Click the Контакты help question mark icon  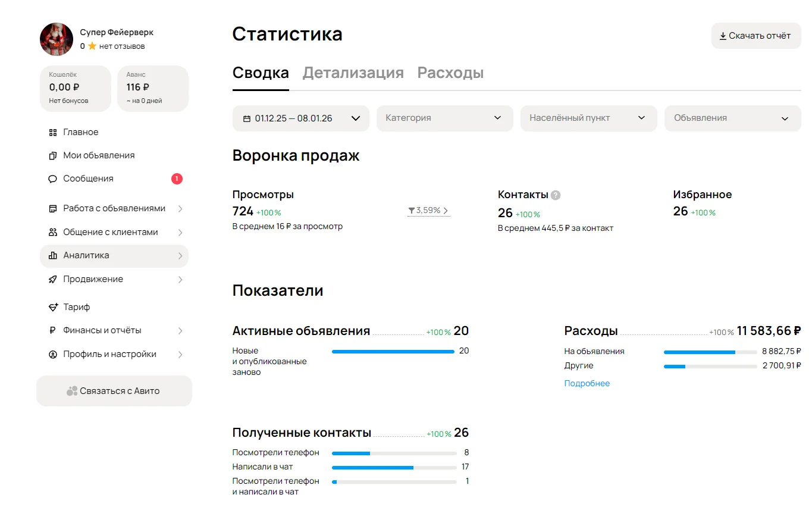[x=556, y=195]
